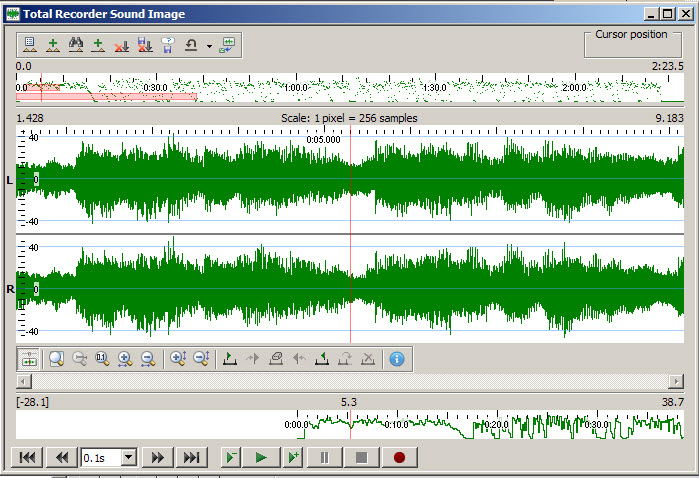Start recording with the red Record button
Screen dimensions: 699x478
click(399, 457)
